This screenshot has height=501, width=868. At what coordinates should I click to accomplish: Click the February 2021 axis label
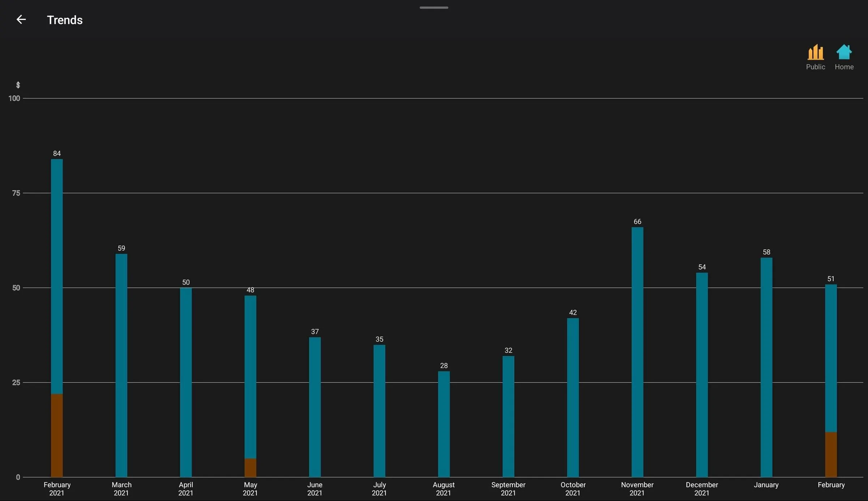coord(57,489)
